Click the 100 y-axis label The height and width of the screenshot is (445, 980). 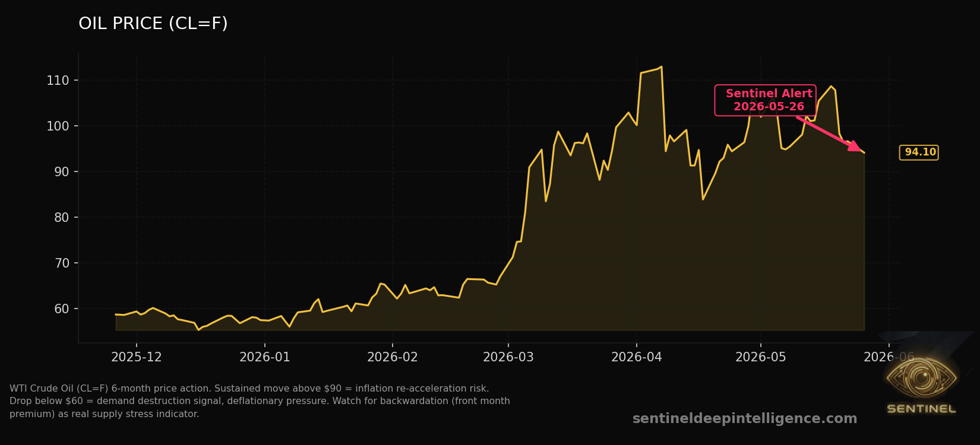click(58, 126)
